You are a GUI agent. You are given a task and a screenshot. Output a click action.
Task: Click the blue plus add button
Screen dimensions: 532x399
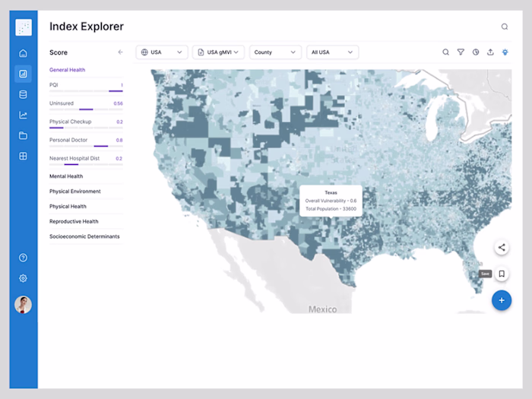[502, 300]
